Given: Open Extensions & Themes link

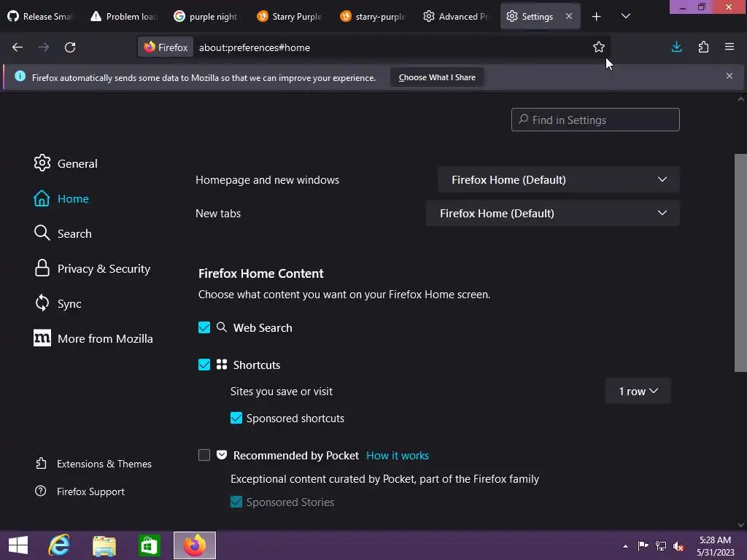Looking at the screenshot, I should point(94,464).
